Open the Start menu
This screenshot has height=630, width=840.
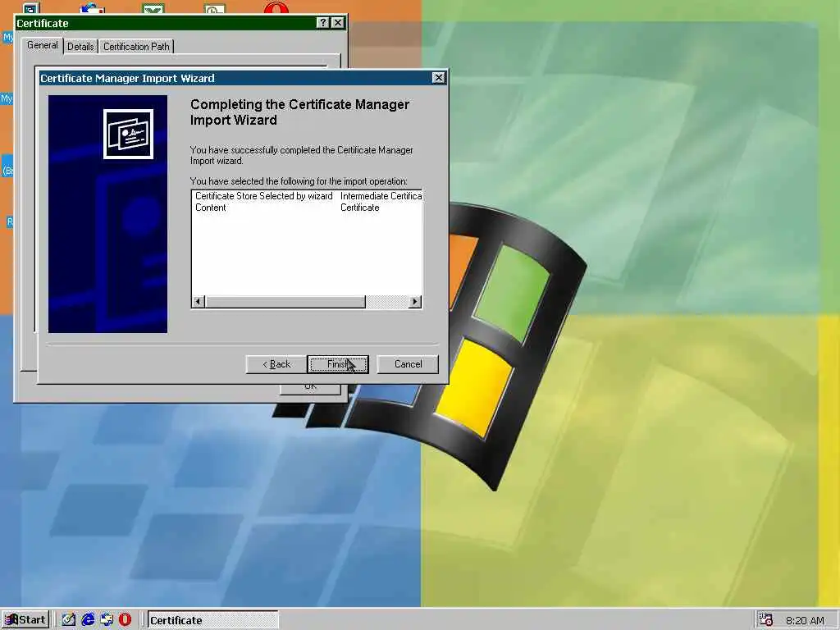(25, 620)
